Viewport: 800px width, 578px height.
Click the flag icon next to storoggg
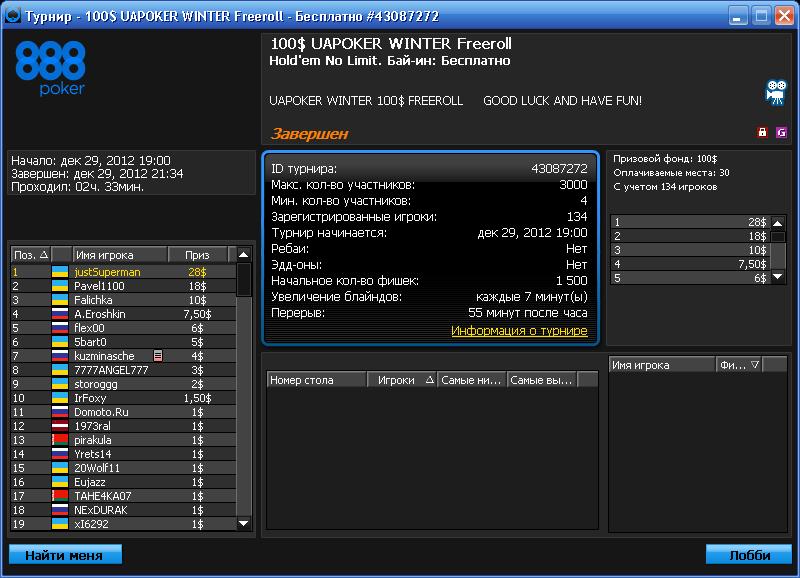[60, 384]
